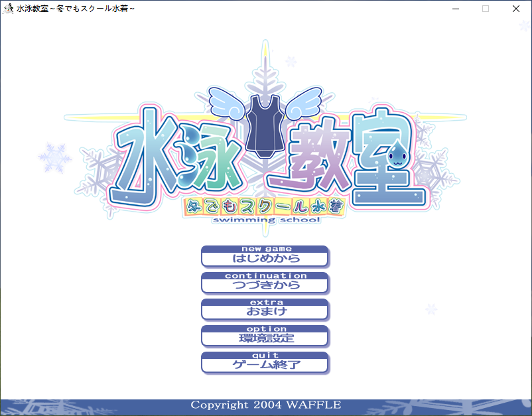Choose ゲーム終了 to quit the game
This screenshot has height=416, width=532.
[265, 363]
